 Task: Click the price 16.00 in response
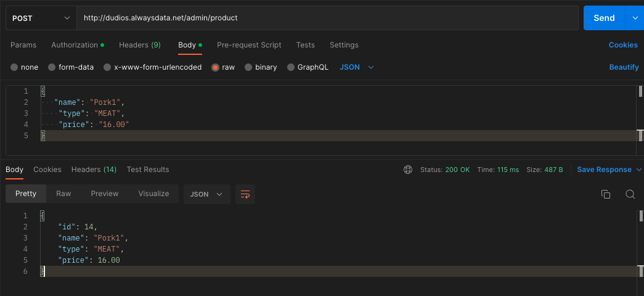tap(109, 260)
